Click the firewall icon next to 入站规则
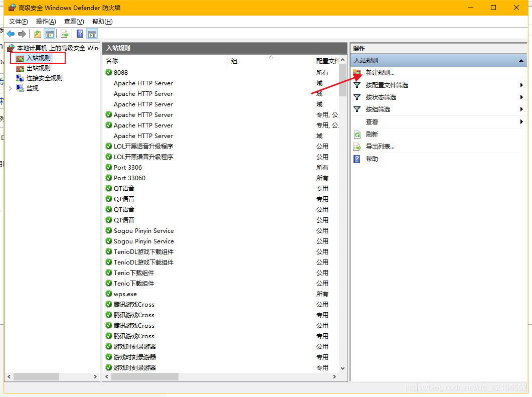Image resolution: width=532 pixels, height=397 pixels. 20,58
